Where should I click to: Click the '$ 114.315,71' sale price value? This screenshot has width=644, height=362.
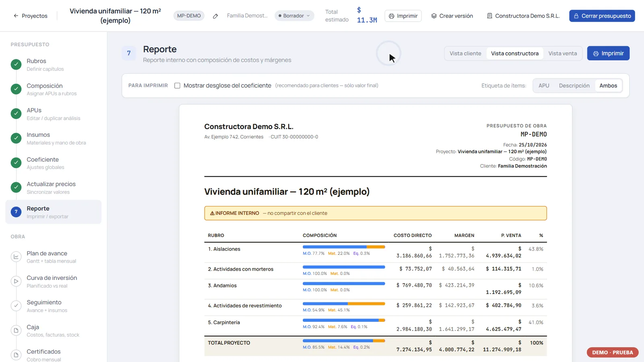pyautogui.click(x=504, y=269)
